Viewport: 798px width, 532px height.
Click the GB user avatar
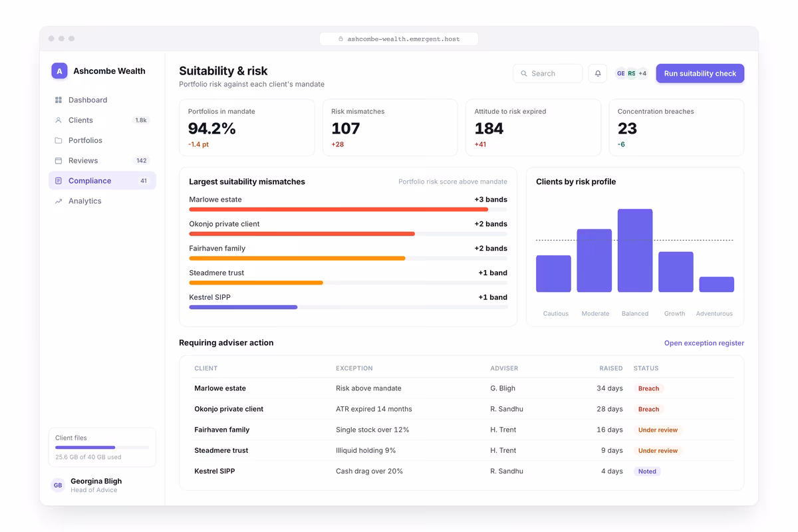click(58, 485)
